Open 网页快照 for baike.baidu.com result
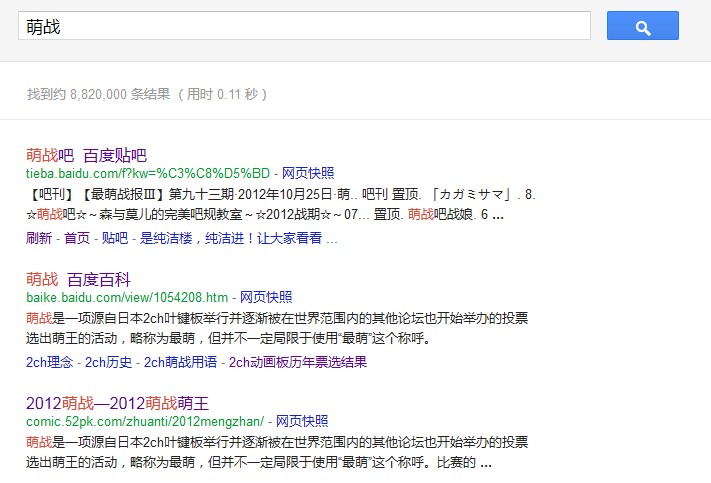711x483 pixels. 266,298
